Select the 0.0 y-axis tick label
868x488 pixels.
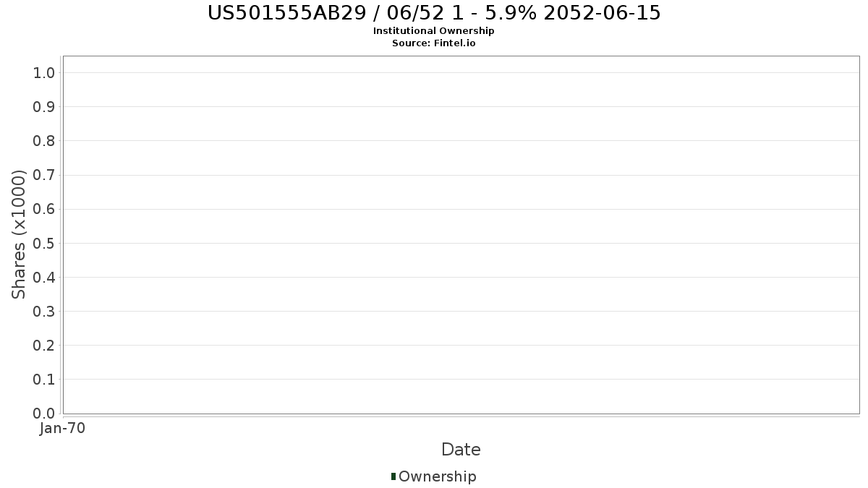[x=44, y=414]
